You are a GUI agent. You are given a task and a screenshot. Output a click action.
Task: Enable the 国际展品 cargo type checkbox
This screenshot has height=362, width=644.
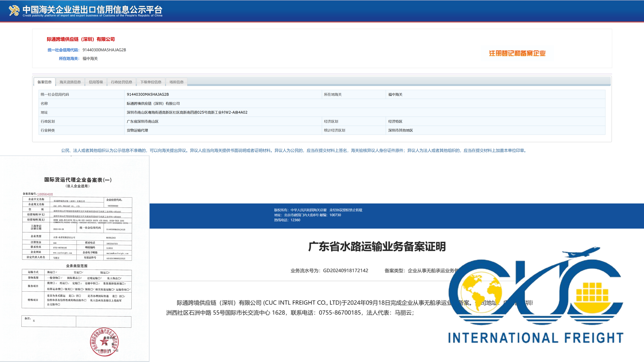79,278
